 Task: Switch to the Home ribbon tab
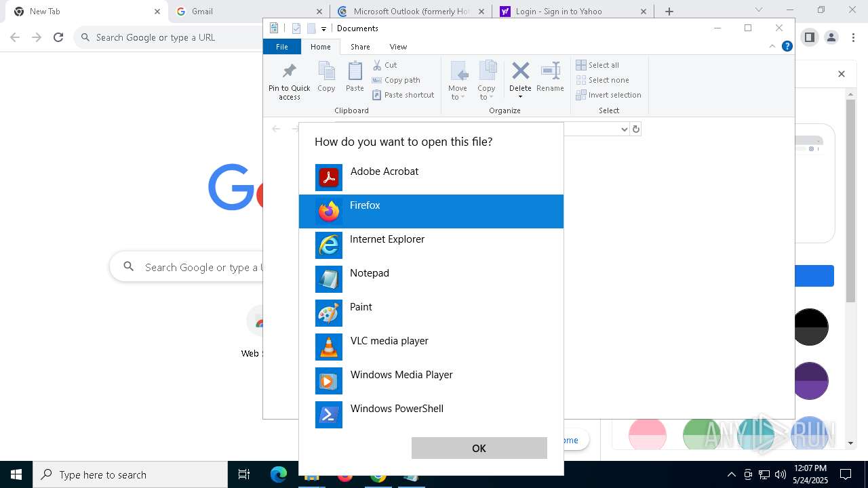pos(321,47)
